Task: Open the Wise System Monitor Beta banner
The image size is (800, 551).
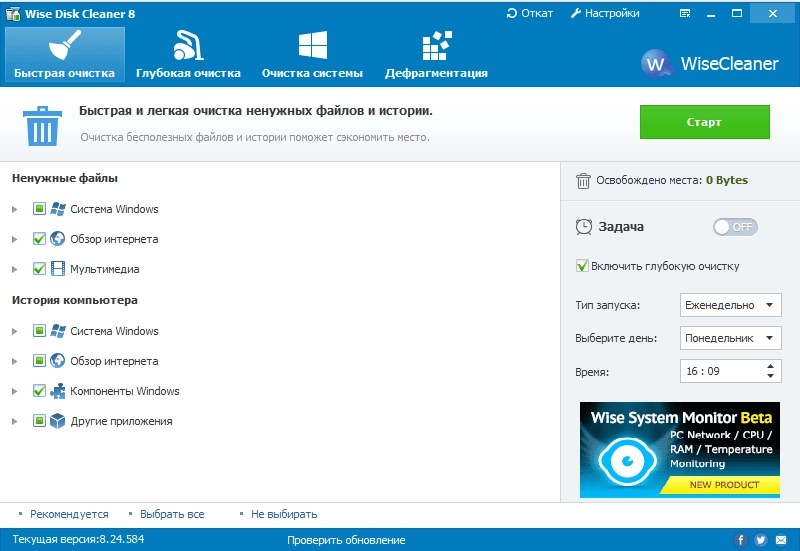Action: tap(680, 449)
